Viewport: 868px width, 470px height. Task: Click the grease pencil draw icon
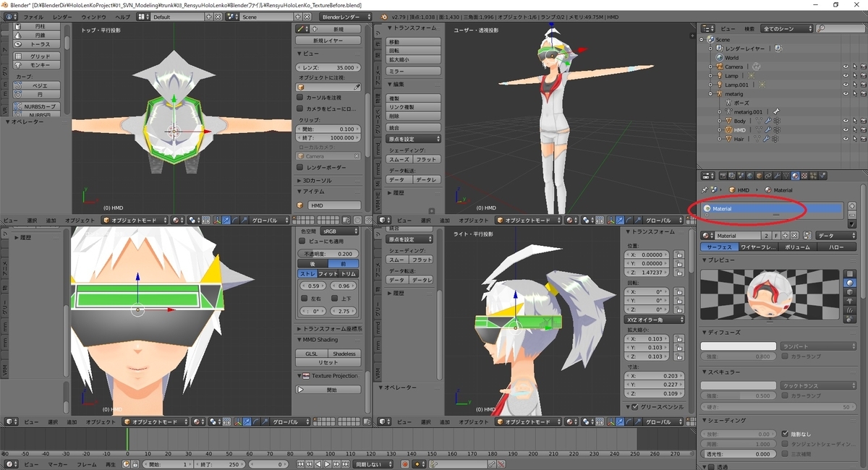(300, 28)
